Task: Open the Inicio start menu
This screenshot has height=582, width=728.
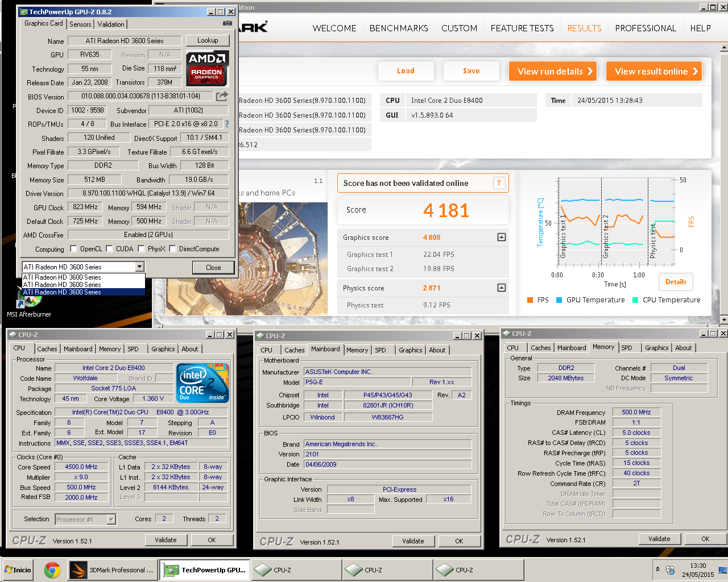Action: (x=18, y=569)
